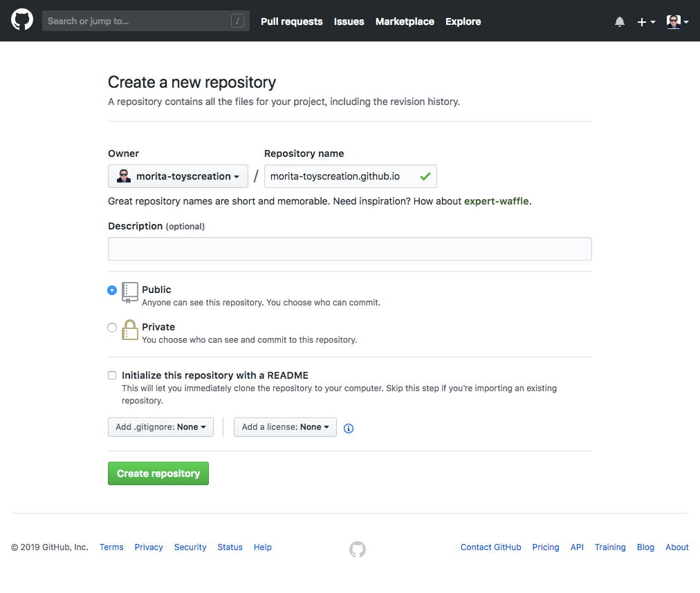Click the Public label text

coord(156,290)
